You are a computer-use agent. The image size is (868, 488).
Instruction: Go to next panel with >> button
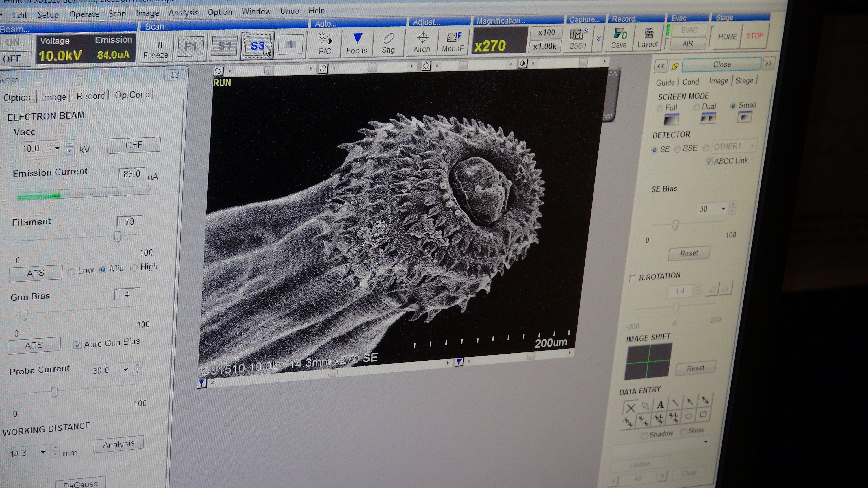click(x=768, y=63)
